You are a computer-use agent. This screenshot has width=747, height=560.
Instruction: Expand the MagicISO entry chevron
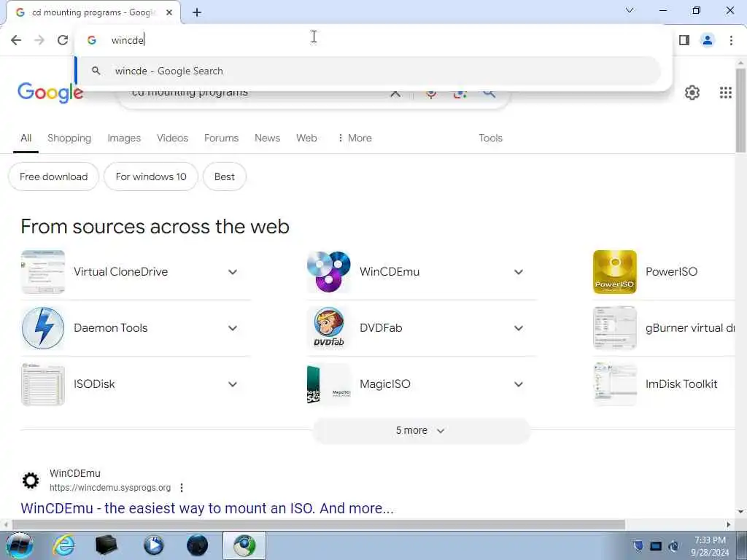click(x=519, y=385)
